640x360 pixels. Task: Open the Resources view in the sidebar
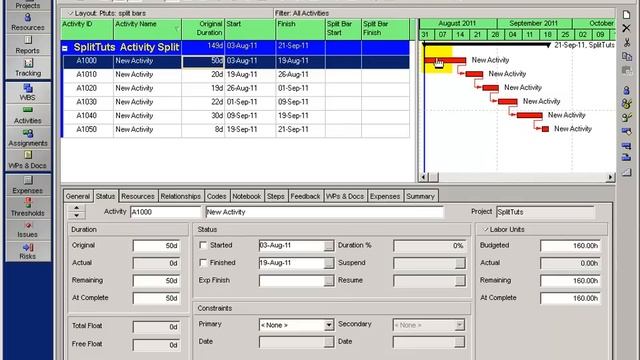(28, 22)
